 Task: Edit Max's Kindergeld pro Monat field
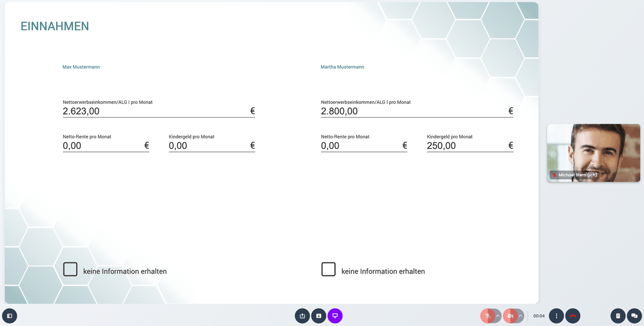[212, 146]
